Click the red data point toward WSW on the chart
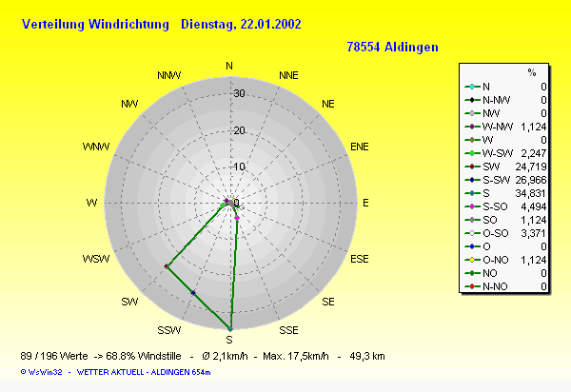 tap(167, 266)
